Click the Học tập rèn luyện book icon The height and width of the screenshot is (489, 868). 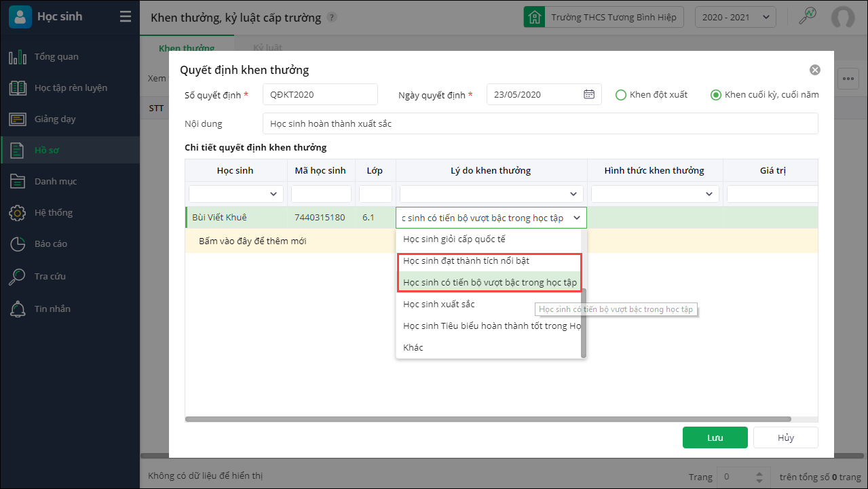pos(18,88)
